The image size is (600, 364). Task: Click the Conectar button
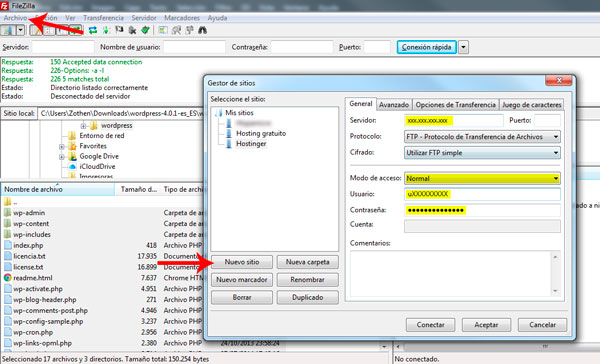430,325
